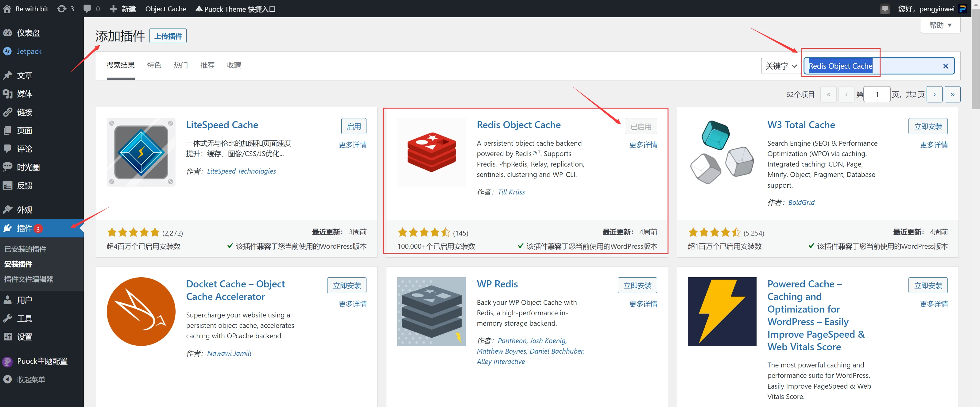Open the W3 Total Cache plugin title

(x=801, y=125)
